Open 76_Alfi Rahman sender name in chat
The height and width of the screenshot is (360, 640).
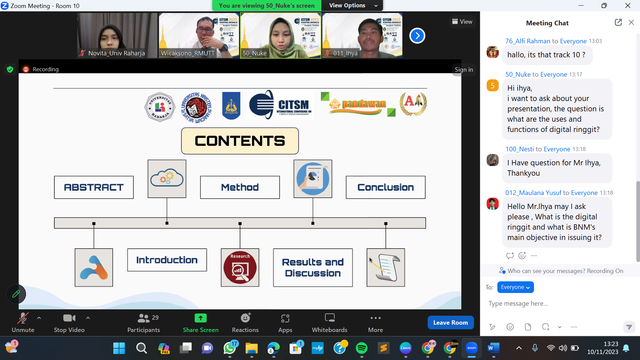(x=527, y=41)
